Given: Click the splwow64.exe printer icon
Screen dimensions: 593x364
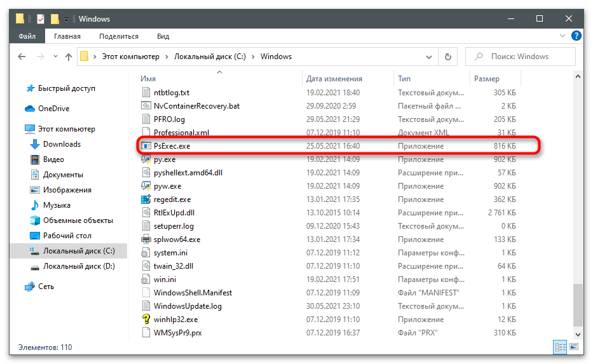Looking at the screenshot, I should pyautogui.click(x=146, y=239).
